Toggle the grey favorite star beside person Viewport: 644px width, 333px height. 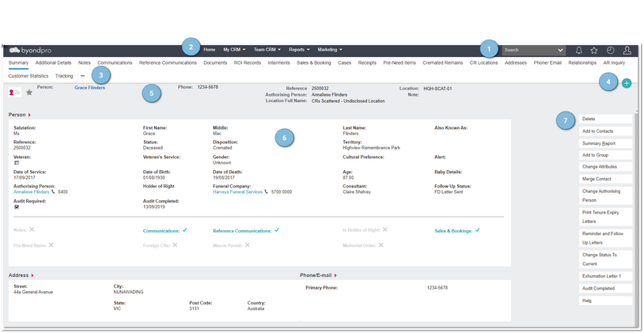(x=29, y=93)
